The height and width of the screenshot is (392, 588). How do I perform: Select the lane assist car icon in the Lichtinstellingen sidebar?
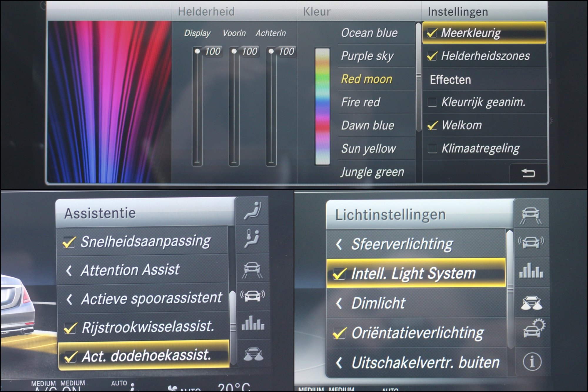(x=531, y=215)
